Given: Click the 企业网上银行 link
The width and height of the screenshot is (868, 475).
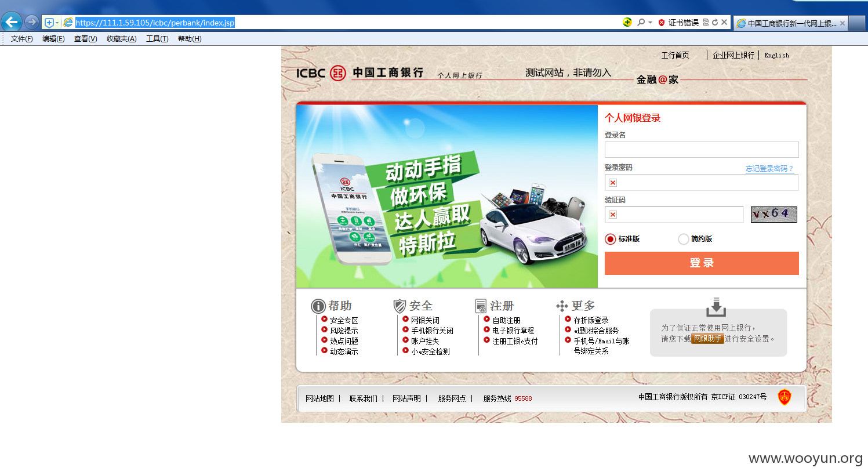Looking at the screenshot, I should 733,55.
